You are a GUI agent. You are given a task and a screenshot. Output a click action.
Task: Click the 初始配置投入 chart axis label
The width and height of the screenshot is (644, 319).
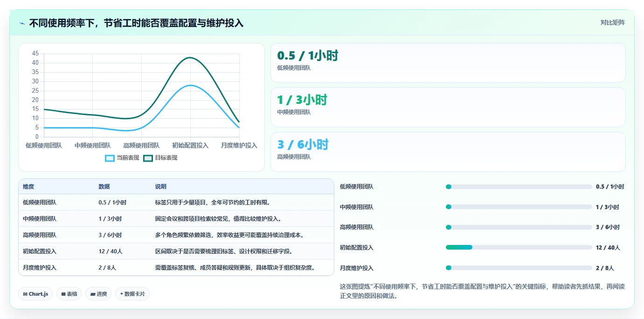pos(190,145)
